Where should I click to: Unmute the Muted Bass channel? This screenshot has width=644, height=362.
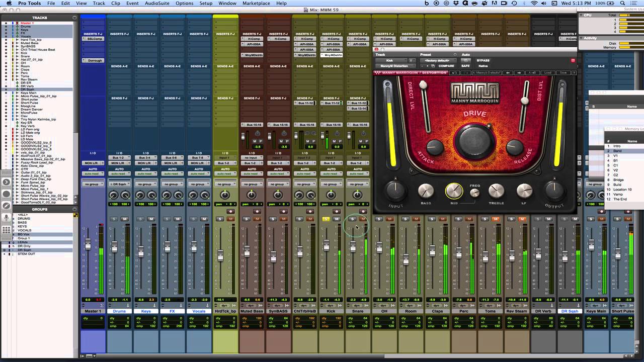(x=257, y=219)
